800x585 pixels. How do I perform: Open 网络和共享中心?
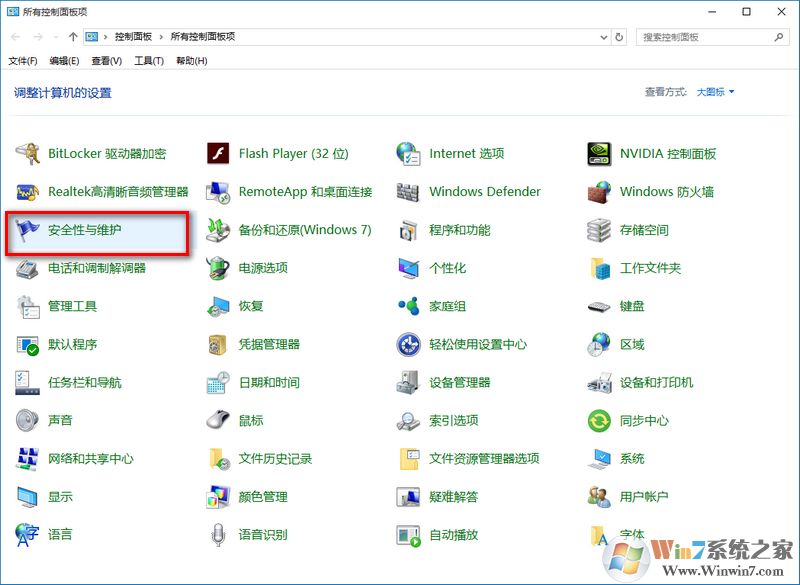click(90, 458)
